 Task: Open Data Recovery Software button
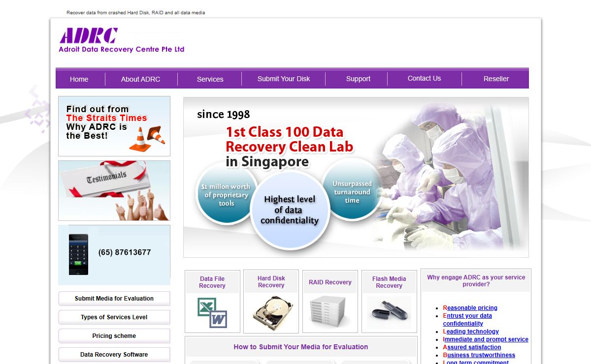pyautogui.click(x=114, y=355)
